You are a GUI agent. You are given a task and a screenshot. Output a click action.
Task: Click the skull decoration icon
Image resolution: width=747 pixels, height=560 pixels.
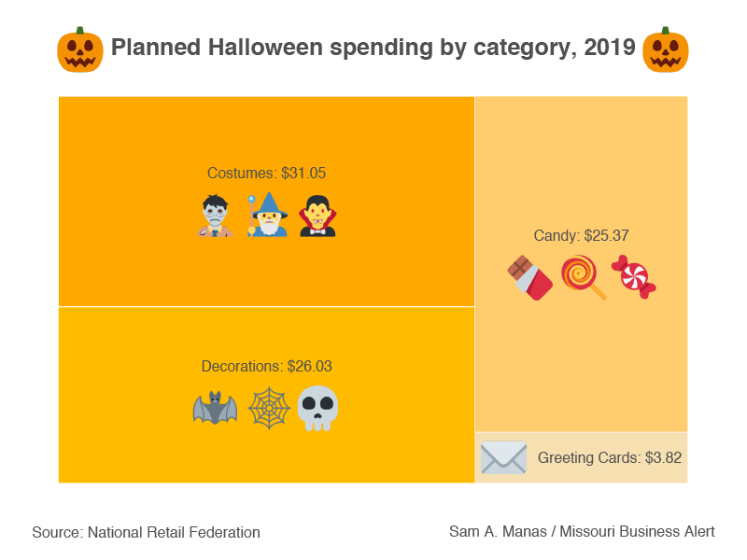(x=317, y=409)
